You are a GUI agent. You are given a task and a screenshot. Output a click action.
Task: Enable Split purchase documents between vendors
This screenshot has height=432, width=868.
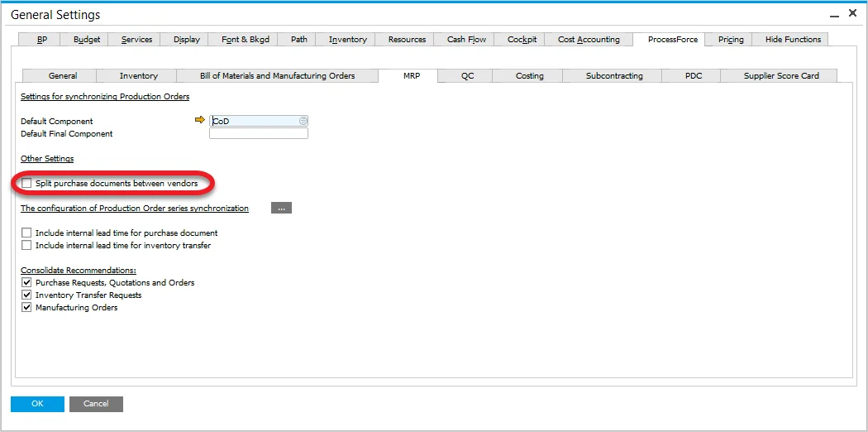27,183
